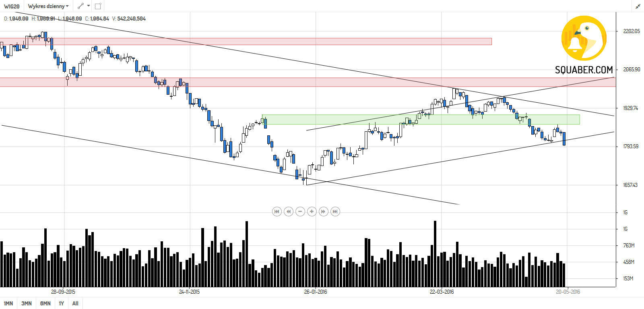Screen dimensions: 644x309
Task: Zoom out using the minus button
Action: tap(300, 212)
